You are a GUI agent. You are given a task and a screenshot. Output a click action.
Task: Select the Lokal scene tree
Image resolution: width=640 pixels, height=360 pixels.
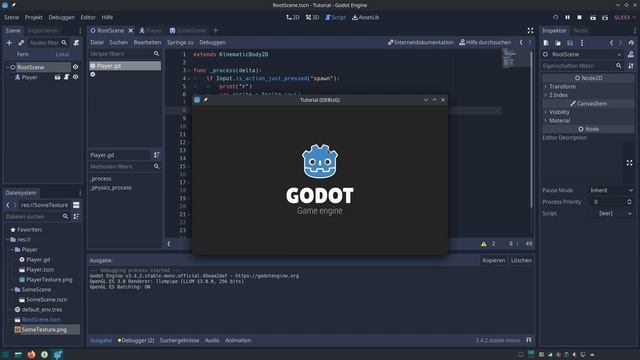click(62, 54)
